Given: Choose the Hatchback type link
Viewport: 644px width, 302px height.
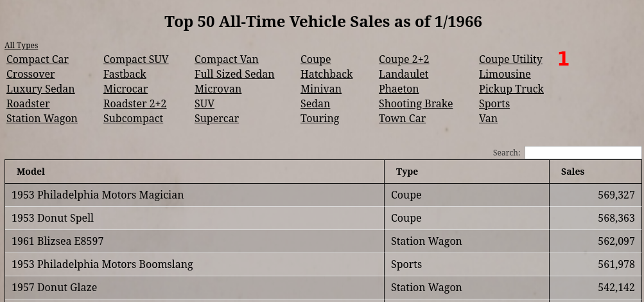Looking at the screenshot, I should tap(326, 75).
